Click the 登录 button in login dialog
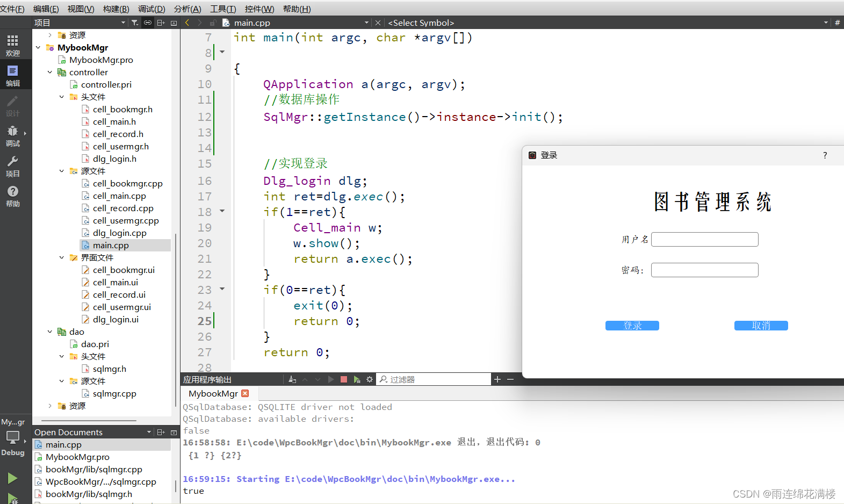Image resolution: width=844 pixels, height=504 pixels. [x=632, y=326]
